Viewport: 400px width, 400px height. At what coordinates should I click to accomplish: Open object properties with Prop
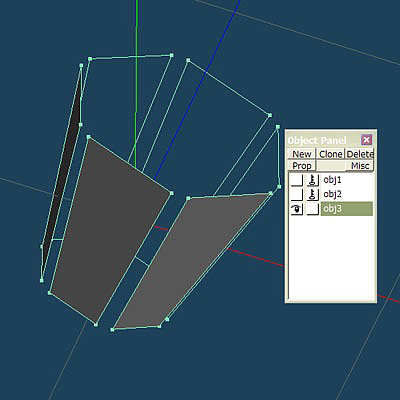[302, 166]
